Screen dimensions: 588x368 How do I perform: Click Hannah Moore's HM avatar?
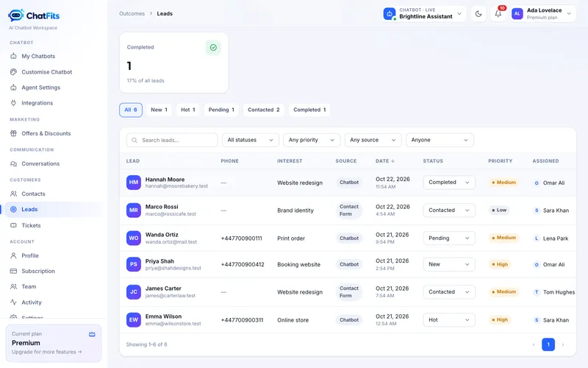click(x=134, y=183)
